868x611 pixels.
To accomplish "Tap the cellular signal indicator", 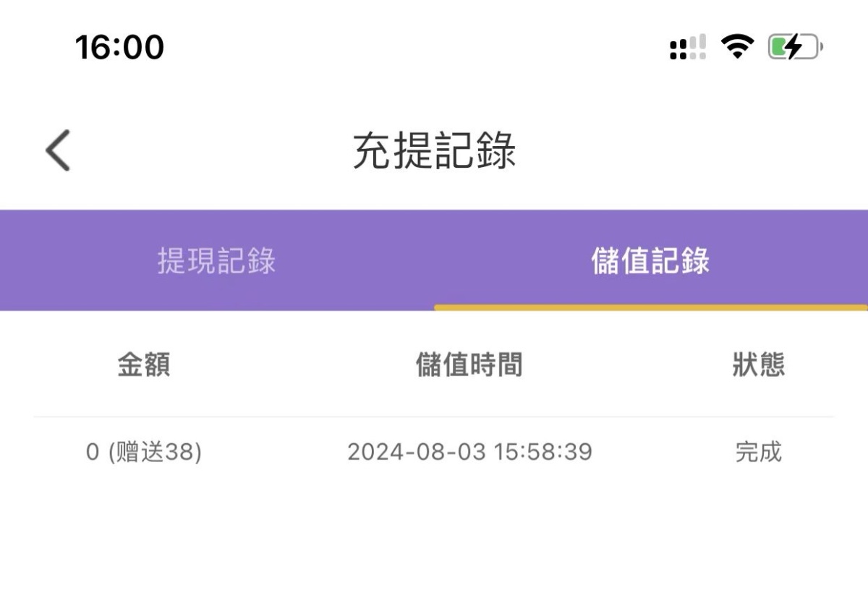I will (684, 46).
